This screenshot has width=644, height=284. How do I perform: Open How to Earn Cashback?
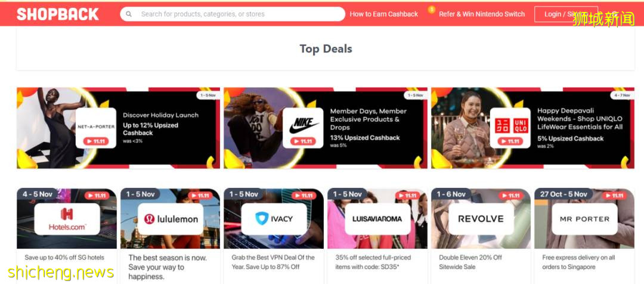click(x=383, y=14)
